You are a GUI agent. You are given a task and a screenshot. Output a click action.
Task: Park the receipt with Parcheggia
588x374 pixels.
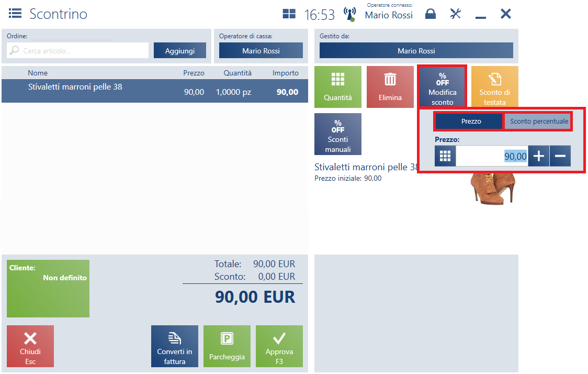[x=227, y=346]
